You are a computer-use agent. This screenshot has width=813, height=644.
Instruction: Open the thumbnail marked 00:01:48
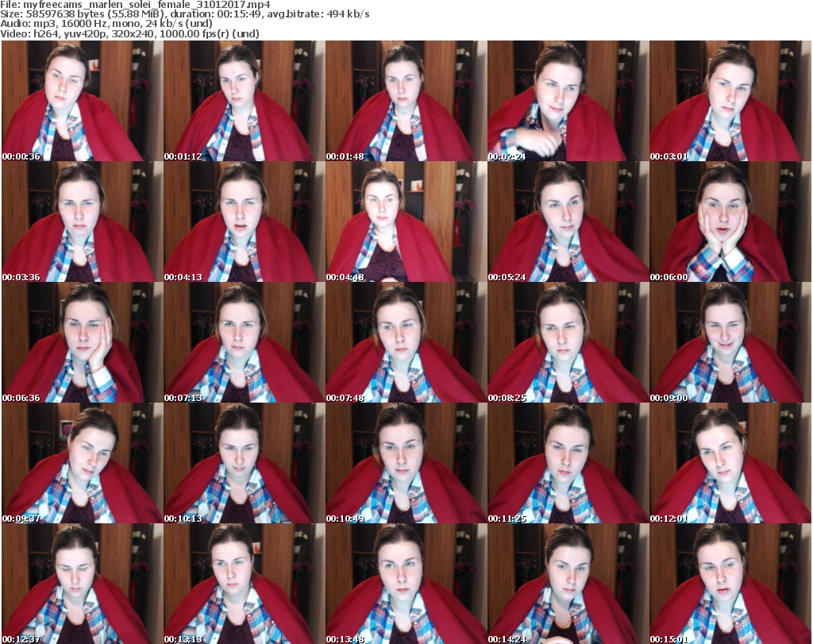[406, 102]
